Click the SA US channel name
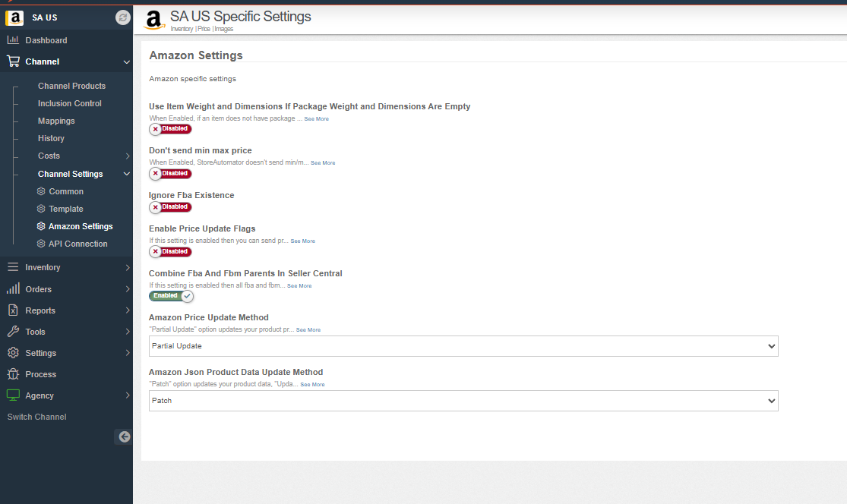Image resolution: width=847 pixels, height=504 pixels. coord(44,17)
